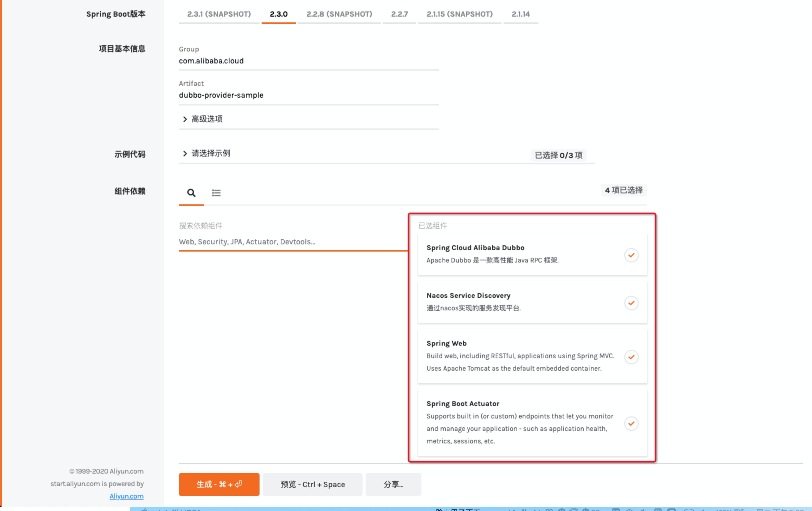Select Spring Boot version 2.1.15 (SNAPSHOT)
Image resolution: width=812 pixels, height=511 pixels.
click(x=460, y=14)
